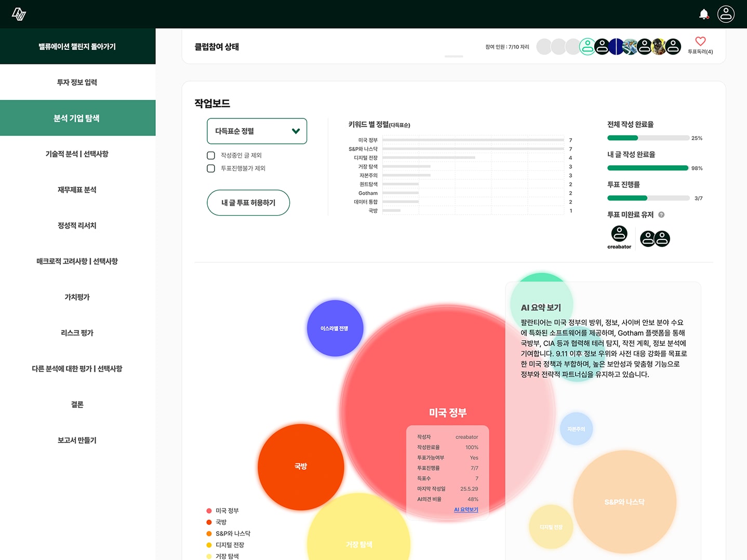Screen dimensions: 747x560
Task: Click the 거장 탐색 label in keyword chart
Action: 368,167
